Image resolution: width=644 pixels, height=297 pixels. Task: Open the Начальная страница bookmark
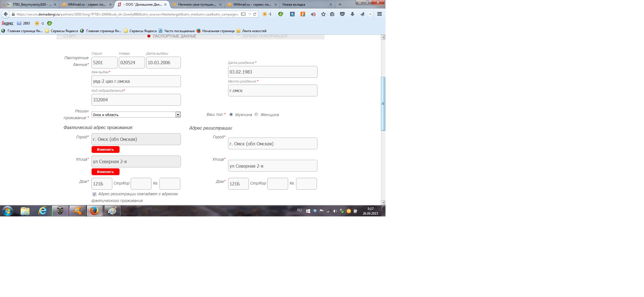coord(216,31)
